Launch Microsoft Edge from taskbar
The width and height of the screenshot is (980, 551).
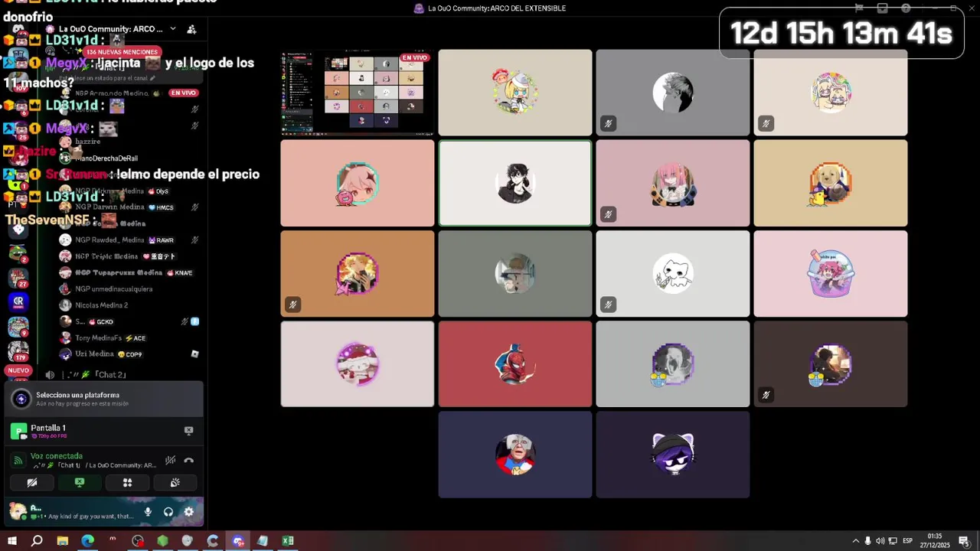pos(88,541)
